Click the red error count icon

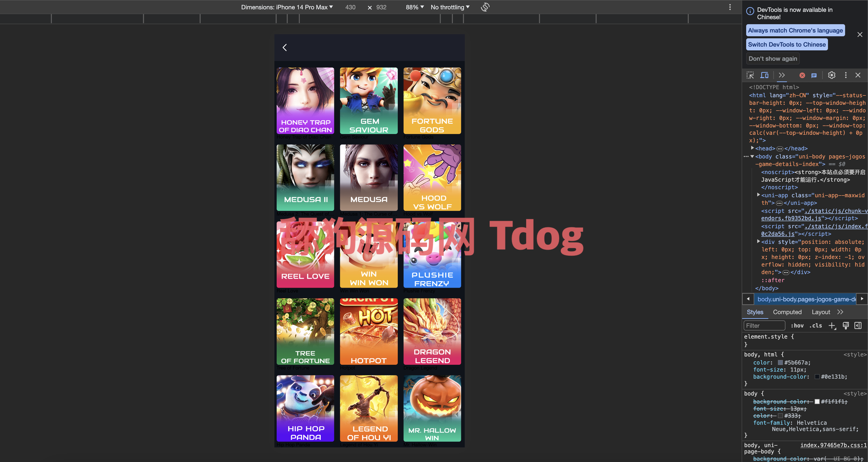pos(802,75)
